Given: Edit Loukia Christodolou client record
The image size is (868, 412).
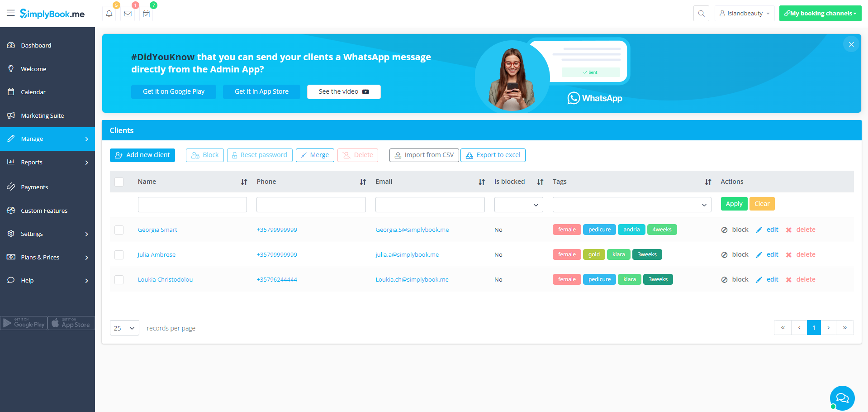Looking at the screenshot, I should (767, 279).
